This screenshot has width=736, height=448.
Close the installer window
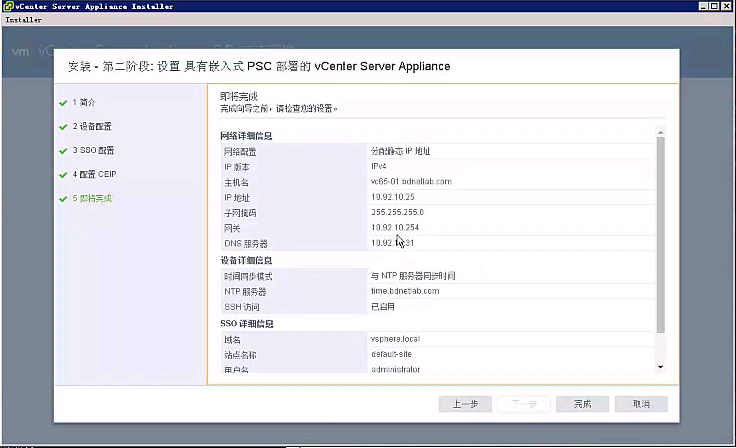[x=726, y=6]
